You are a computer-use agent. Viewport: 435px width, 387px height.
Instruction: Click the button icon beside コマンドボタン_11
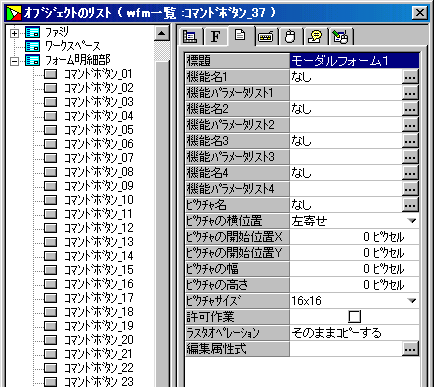pos(50,214)
